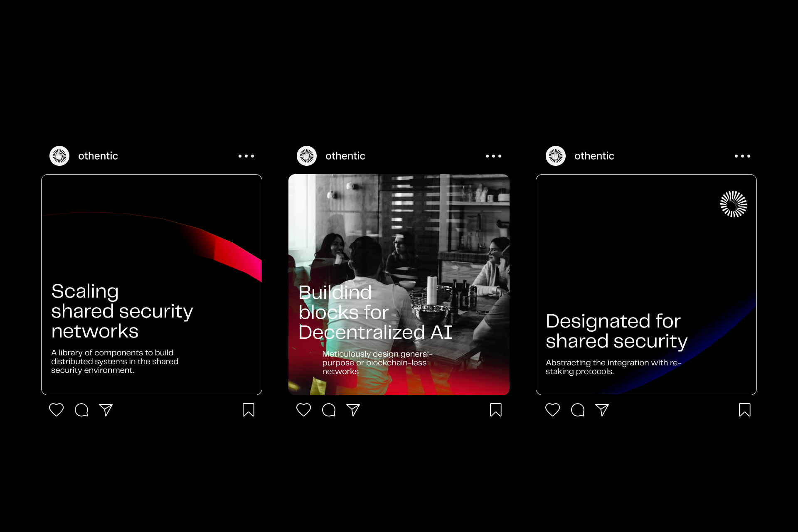This screenshot has width=798, height=532.
Task: Bookmark the "Designated for shared security" post
Action: click(745, 410)
